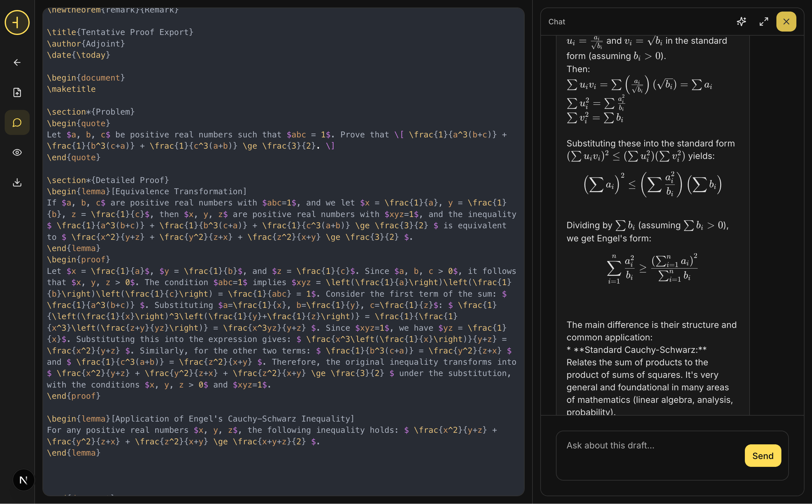The width and height of the screenshot is (812, 504).
Task: Click the \maketitle line in the editor
Action: click(71, 89)
